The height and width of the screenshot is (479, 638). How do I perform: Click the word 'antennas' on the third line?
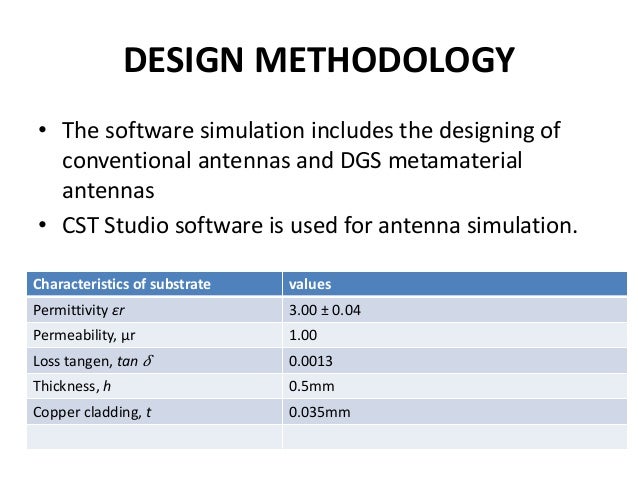pos(108,191)
